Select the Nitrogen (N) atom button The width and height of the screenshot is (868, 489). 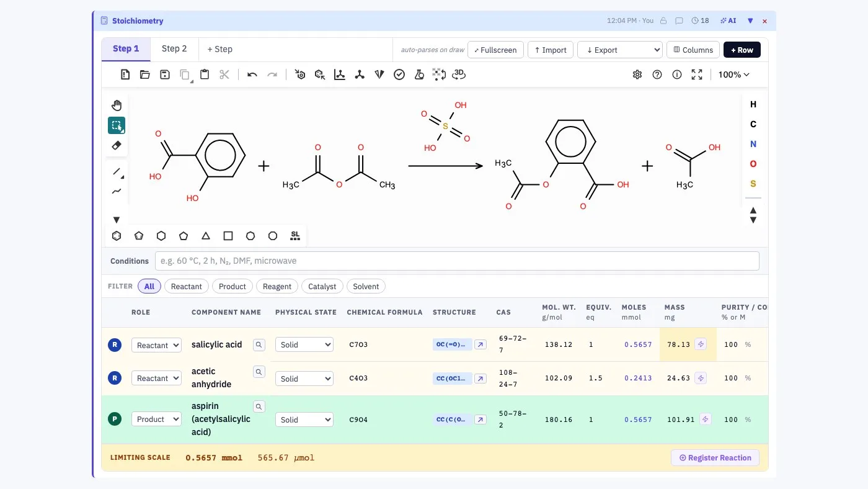pyautogui.click(x=753, y=144)
